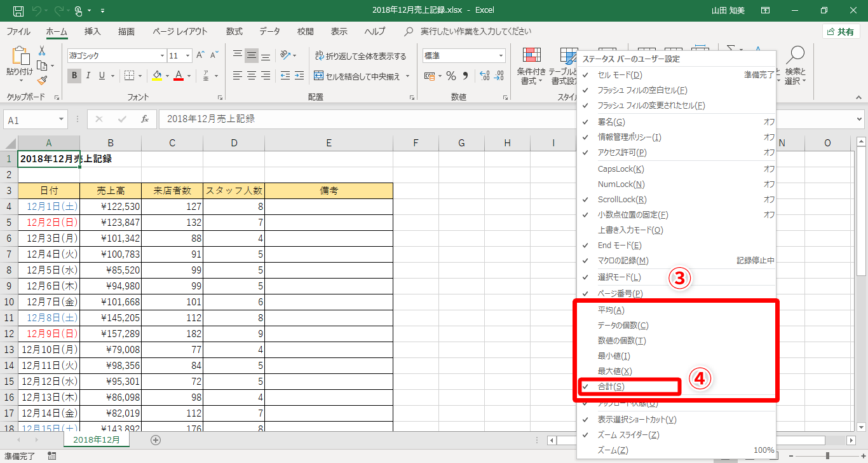Click the Increase Indent icon
This screenshot has width=868, height=463.
click(299, 76)
